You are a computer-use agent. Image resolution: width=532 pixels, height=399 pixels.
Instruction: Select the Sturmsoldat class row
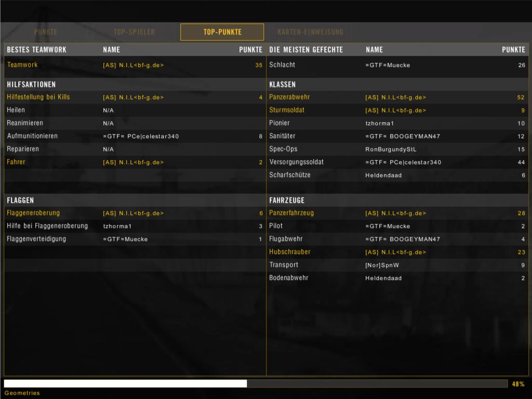coord(397,110)
